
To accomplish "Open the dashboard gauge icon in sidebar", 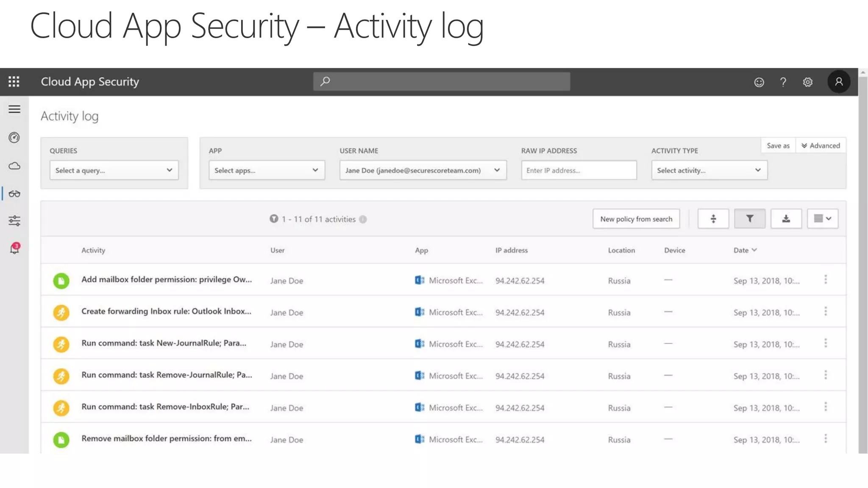I will pos(14,138).
